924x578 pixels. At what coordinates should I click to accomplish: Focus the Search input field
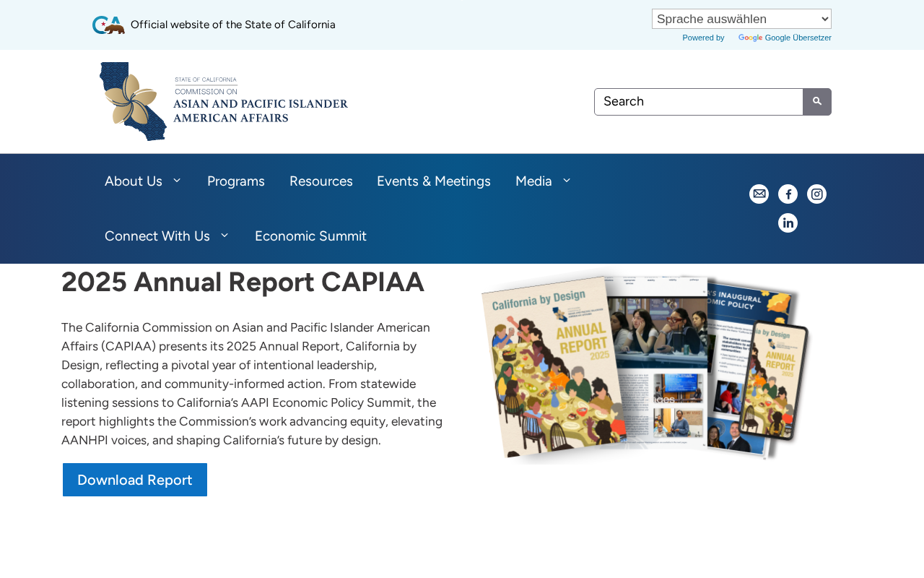(698, 102)
